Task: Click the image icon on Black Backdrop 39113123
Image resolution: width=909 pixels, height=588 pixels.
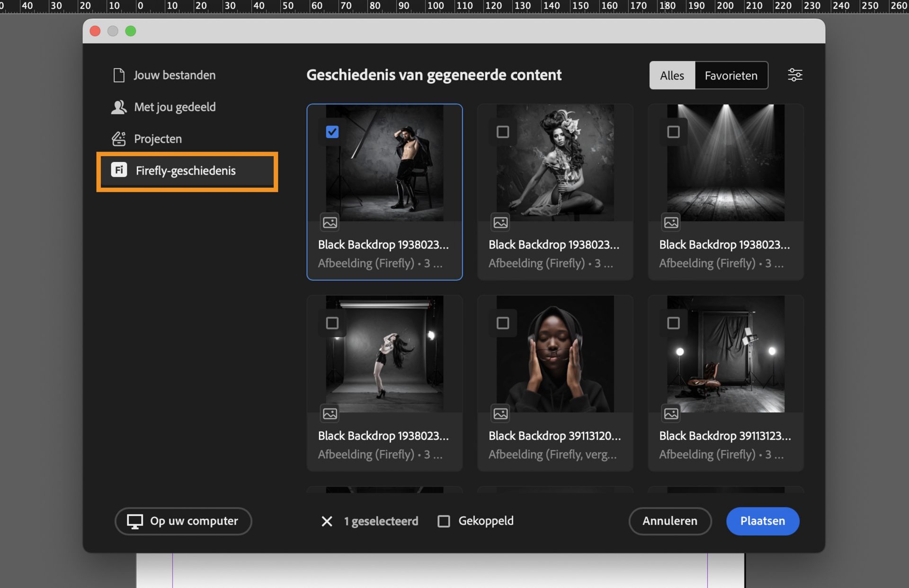Action: coord(671,413)
